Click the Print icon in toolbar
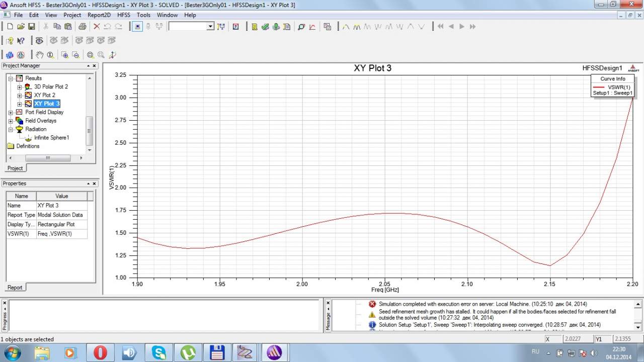This screenshot has width=644, height=362. click(x=82, y=27)
